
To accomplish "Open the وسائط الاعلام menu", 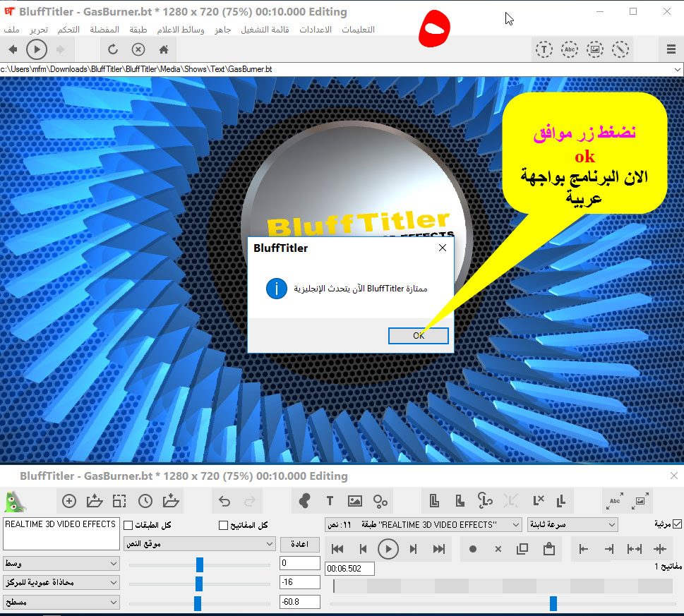I will pos(181,30).
